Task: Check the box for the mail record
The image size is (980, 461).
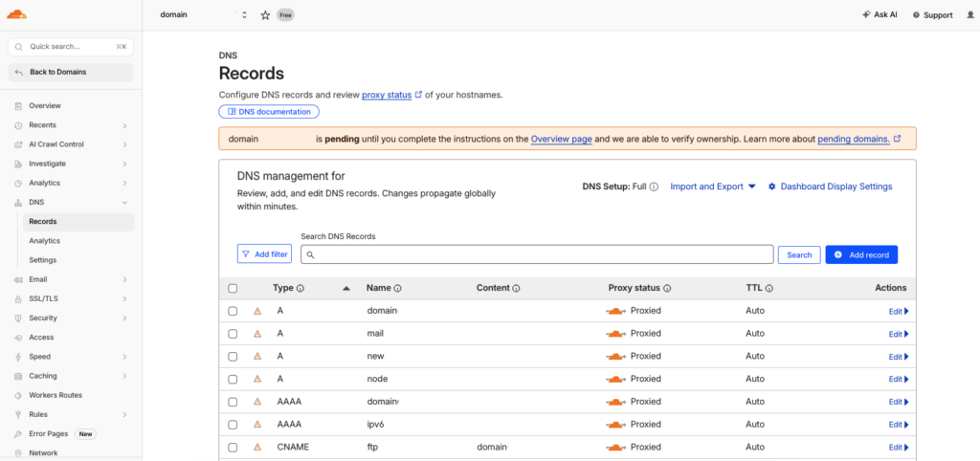Action: coord(233,334)
